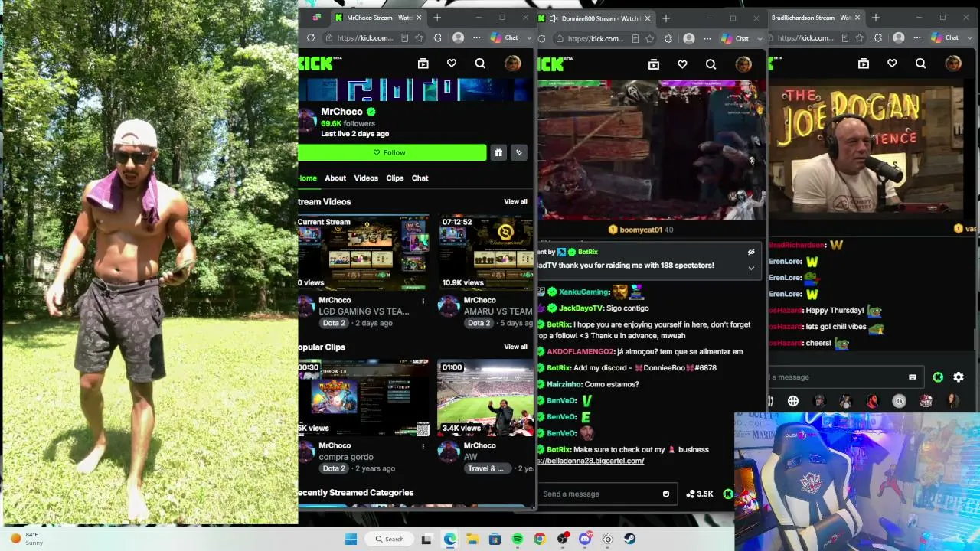980x551 pixels.
Task: Click the Windows Start button
Action: point(351,539)
